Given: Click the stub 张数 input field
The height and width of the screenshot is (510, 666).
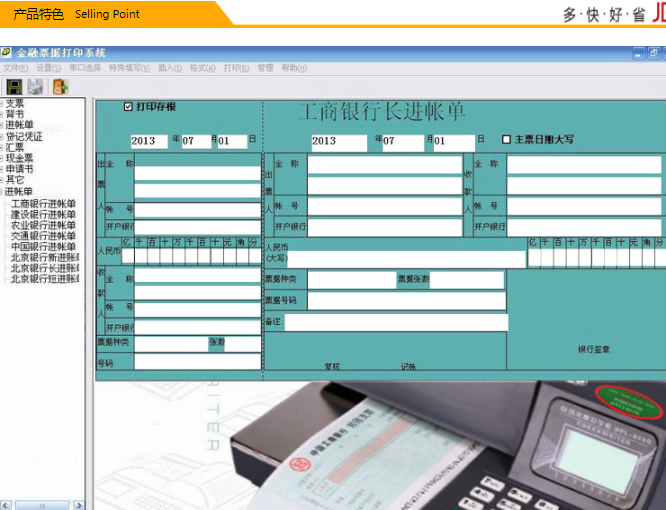Looking at the screenshot, I should [243, 344].
